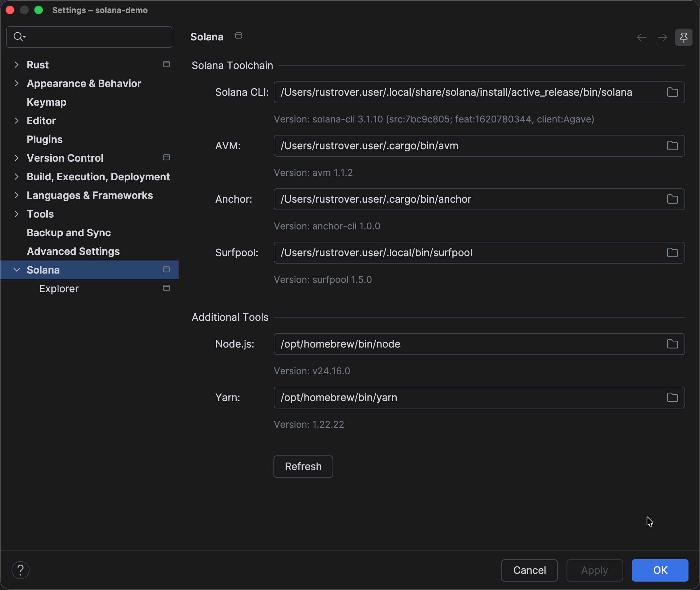Click the Refresh button
Viewport: 700px width, 590px height.
[303, 467]
